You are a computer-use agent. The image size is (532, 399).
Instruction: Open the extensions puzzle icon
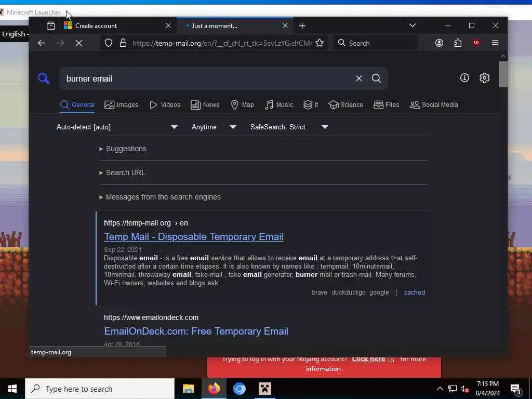pos(458,43)
